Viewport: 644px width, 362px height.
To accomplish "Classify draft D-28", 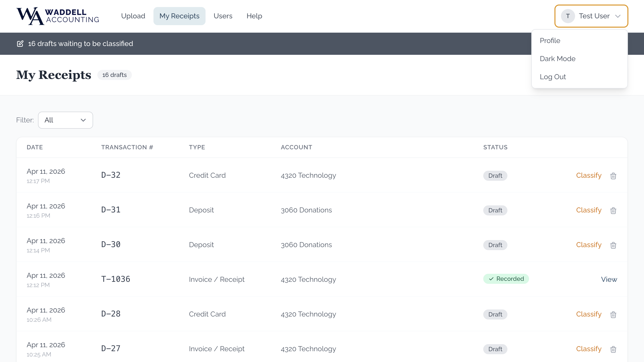I will (589, 314).
